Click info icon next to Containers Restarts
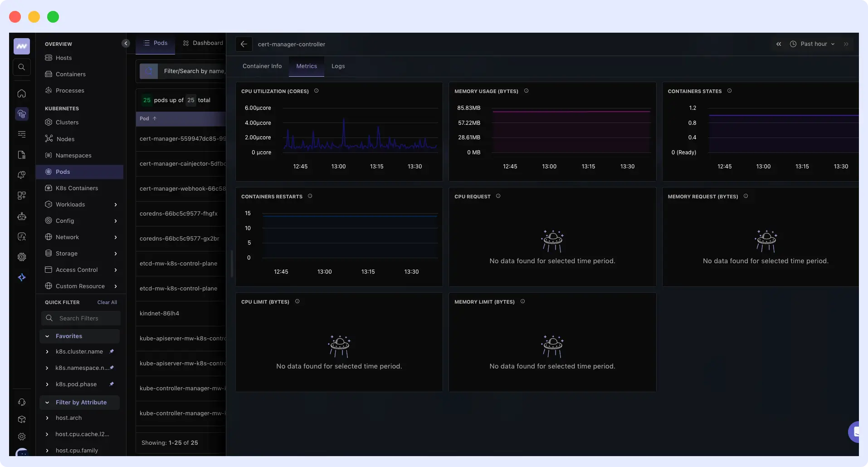The image size is (868, 467). (310, 196)
